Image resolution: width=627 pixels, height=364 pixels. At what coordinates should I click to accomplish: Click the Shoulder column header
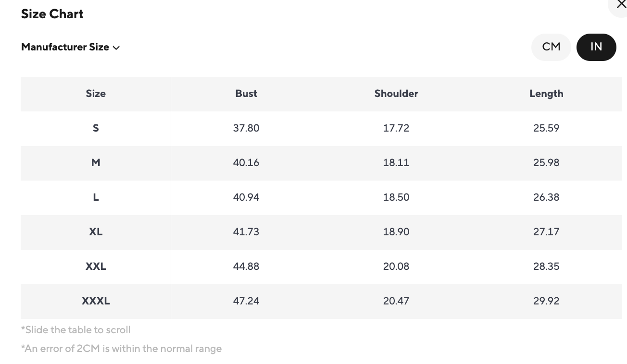(x=396, y=94)
